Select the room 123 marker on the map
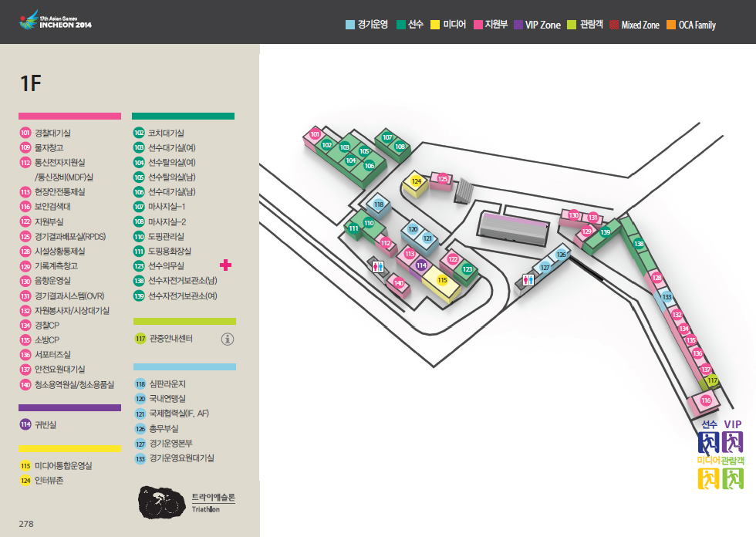The height and width of the screenshot is (537, 756). [467, 269]
